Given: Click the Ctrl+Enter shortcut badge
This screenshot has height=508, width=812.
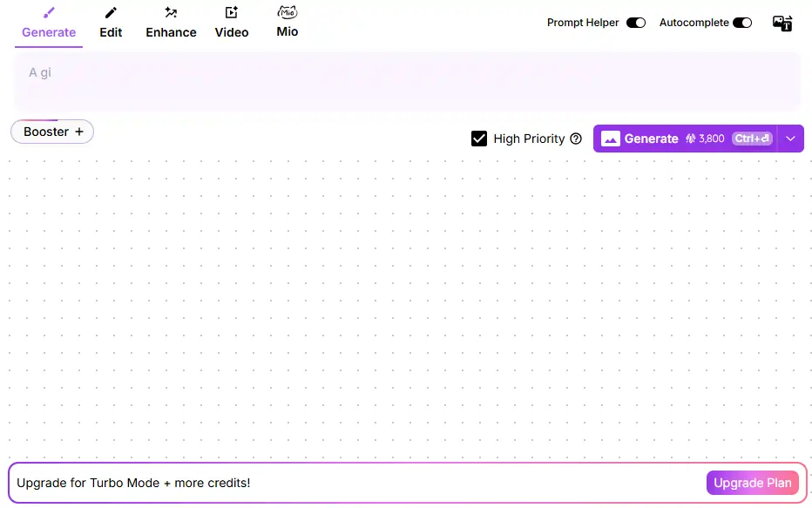Looking at the screenshot, I should [x=752, y=139].
